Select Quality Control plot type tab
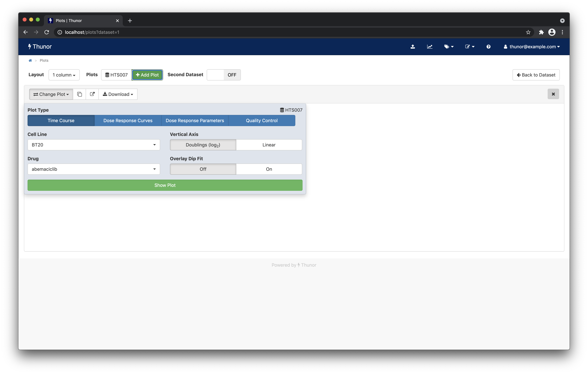Viewport: 588px width, 374px height. click(x=262, y=120)
